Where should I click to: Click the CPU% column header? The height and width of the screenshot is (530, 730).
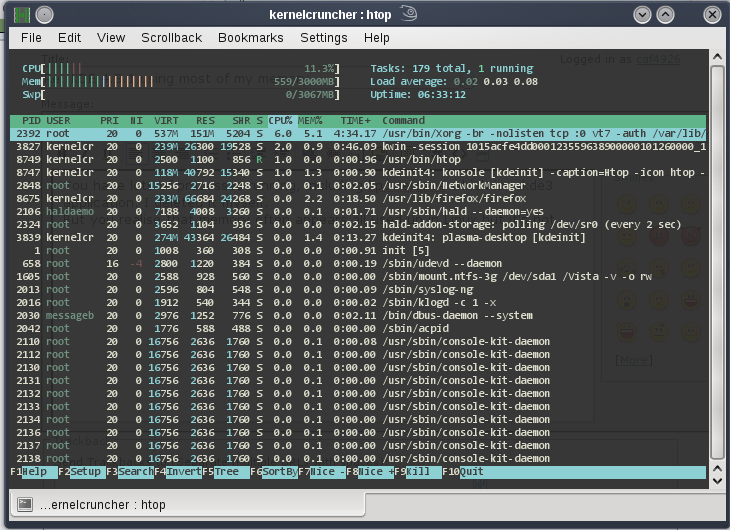pyautogui.click(x=280, y=121)
